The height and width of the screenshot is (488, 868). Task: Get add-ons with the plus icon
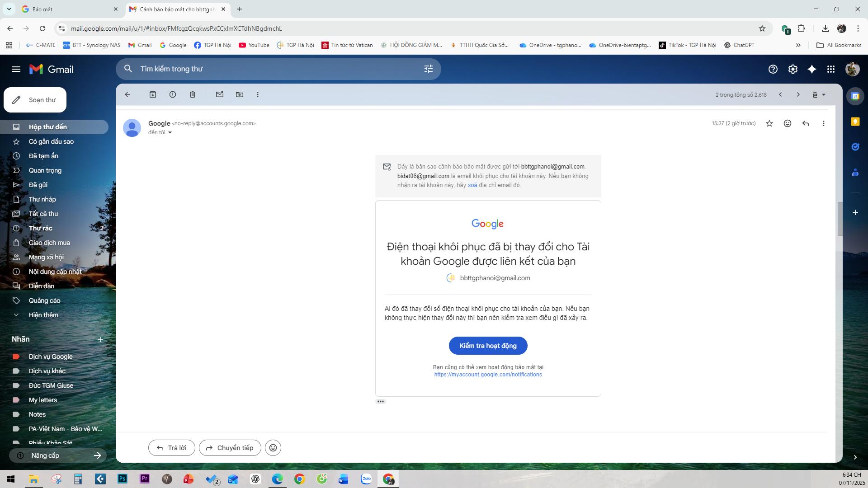(855, 212)
